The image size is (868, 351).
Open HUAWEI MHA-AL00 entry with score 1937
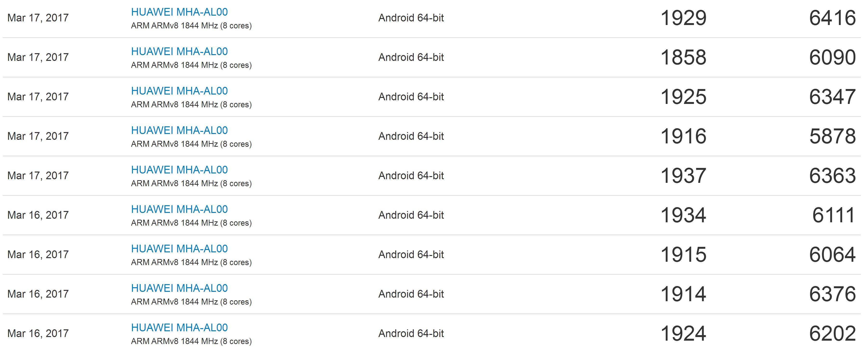179,170
